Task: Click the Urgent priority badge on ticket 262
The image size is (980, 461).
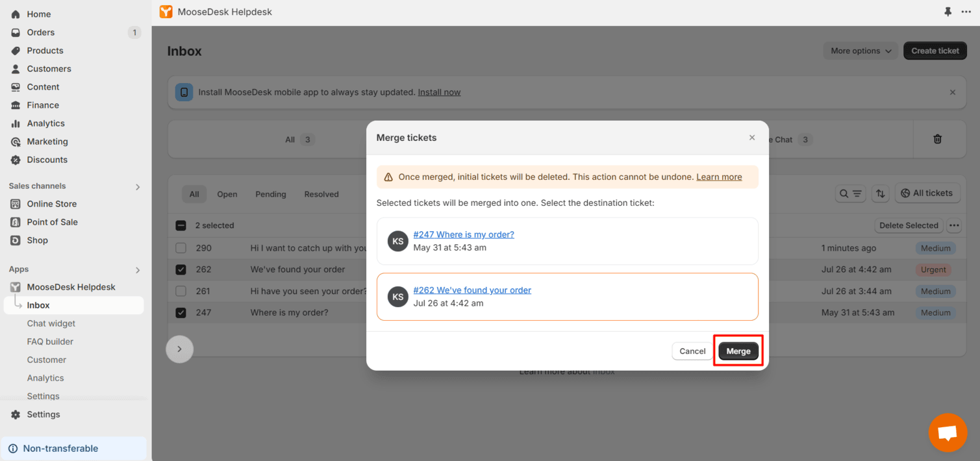Action: tap(933, 269)
